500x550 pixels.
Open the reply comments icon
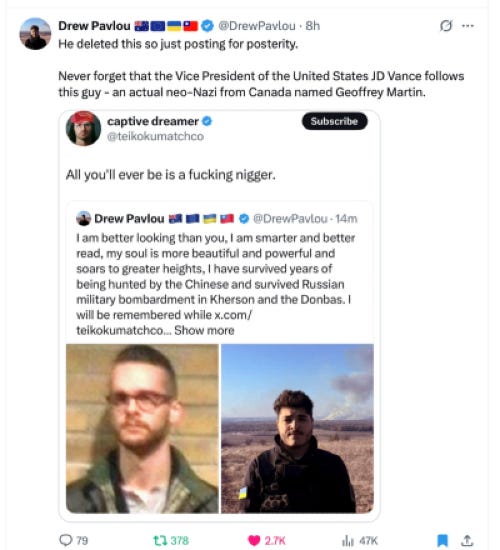(66, 540)
